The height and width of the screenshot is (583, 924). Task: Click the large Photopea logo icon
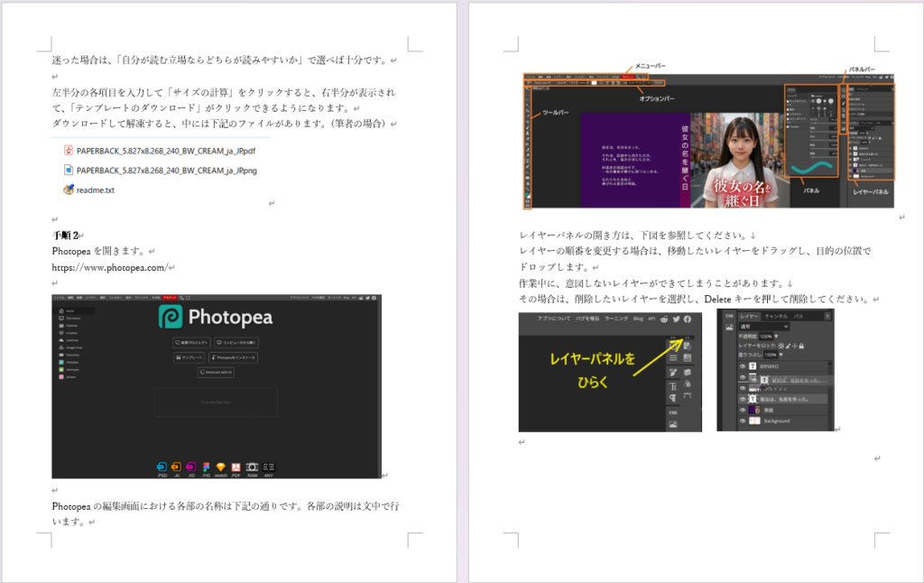(170, 317)
